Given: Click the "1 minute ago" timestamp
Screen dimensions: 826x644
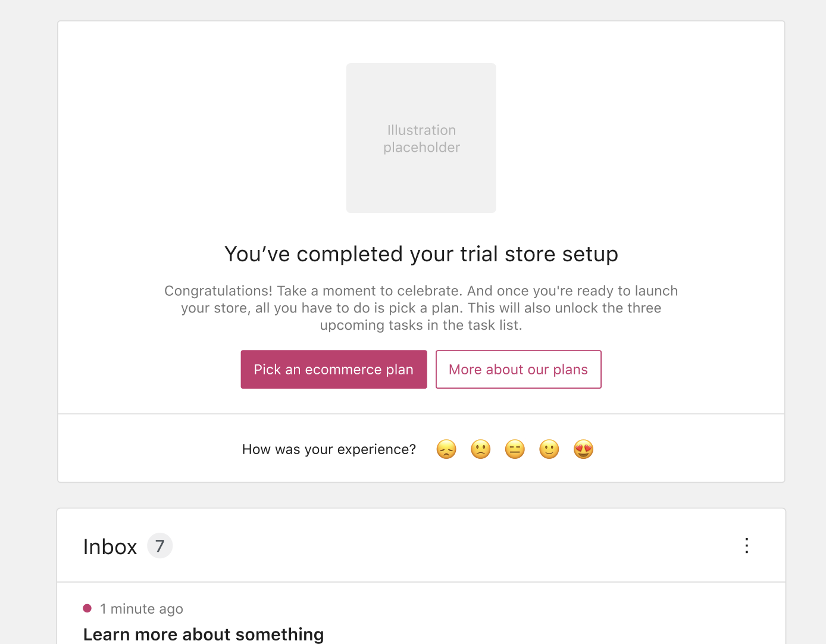Looking at the screenshot, I should coord(142,608).
